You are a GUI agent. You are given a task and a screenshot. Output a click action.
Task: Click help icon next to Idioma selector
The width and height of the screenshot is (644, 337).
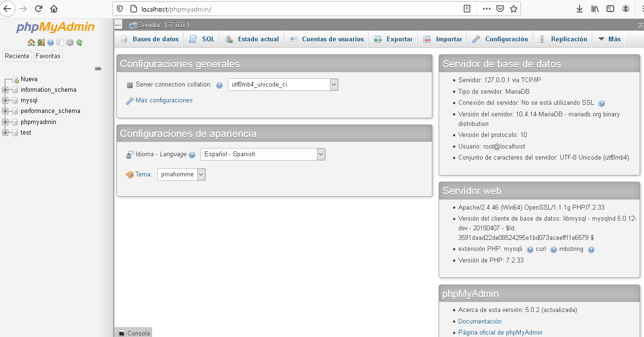point(192,155)
